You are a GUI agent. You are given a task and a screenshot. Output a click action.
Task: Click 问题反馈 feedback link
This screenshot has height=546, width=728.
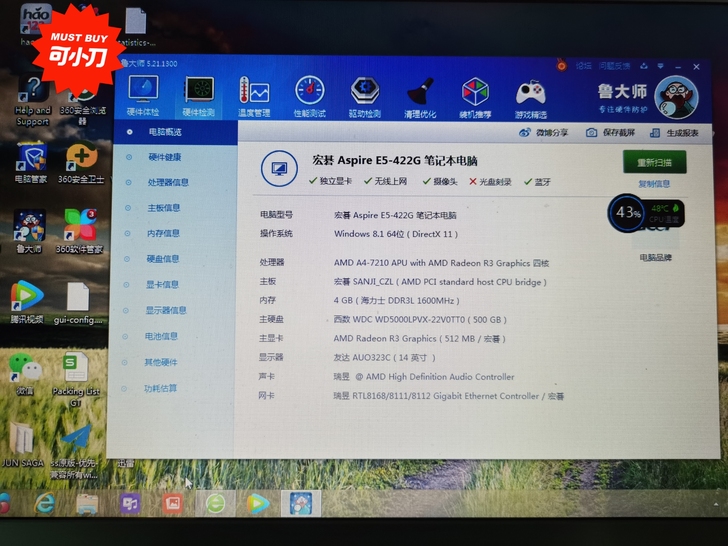[614, 66]
